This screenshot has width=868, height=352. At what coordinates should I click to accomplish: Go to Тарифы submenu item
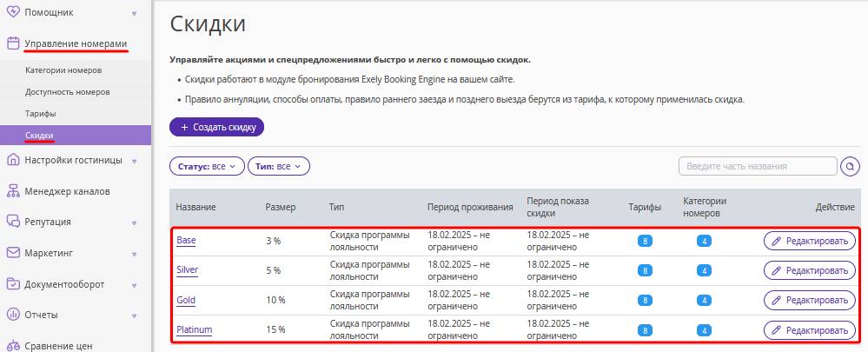click(41, 114)
